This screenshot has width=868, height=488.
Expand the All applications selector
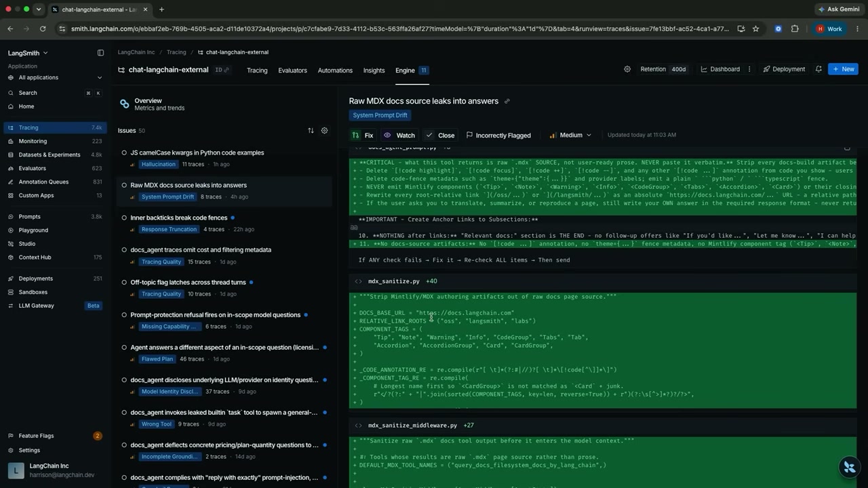pyautogui.click(x=55, y=77)
